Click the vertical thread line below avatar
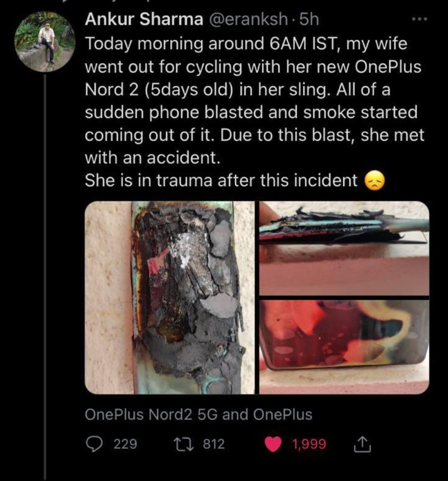The height and width of the screenshot is (481, 448). click(45, 271)
